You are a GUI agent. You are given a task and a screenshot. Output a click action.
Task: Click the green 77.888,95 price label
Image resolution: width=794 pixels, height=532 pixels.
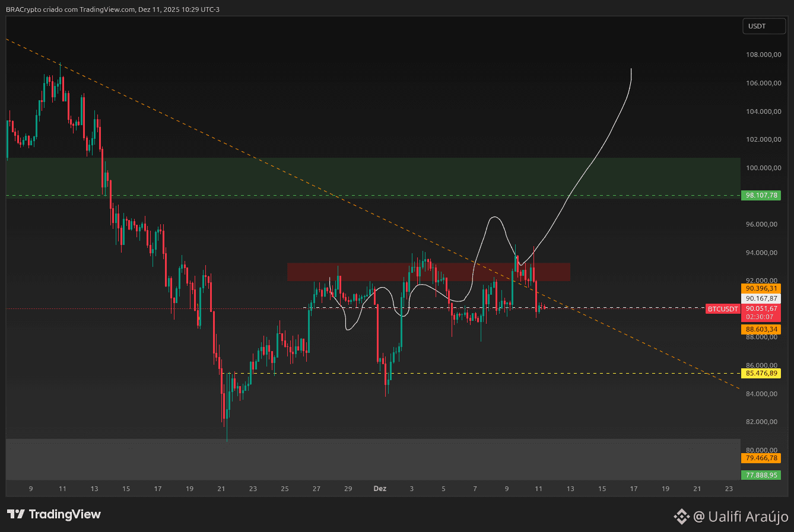[761, 475]
